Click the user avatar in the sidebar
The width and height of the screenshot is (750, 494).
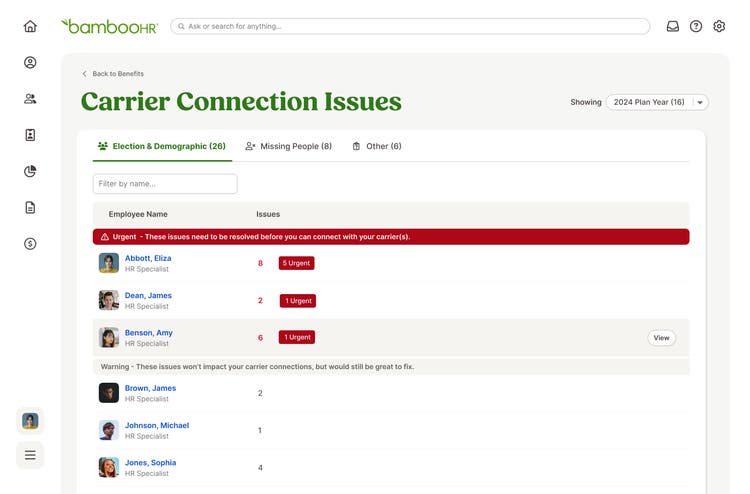[x=30, y=421]
